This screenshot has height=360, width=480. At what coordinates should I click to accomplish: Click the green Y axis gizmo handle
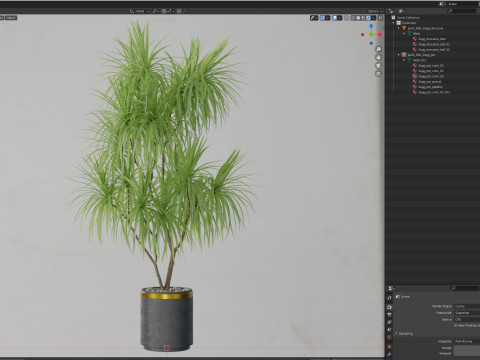[371, 35]
